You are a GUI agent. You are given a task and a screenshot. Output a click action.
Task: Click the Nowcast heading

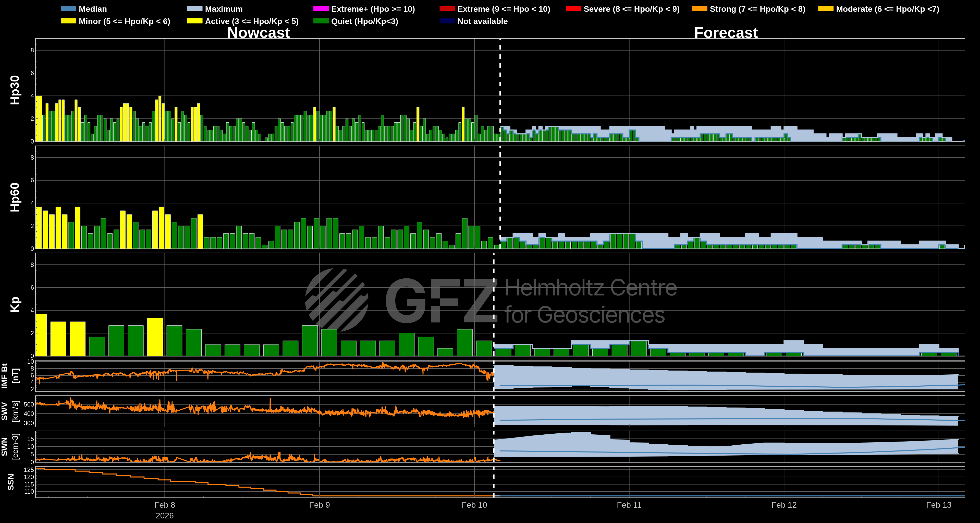coord(258,33)
